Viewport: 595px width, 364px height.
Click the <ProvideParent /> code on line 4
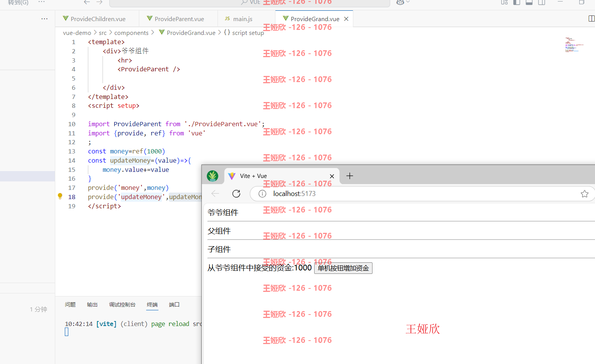point(148,69)
